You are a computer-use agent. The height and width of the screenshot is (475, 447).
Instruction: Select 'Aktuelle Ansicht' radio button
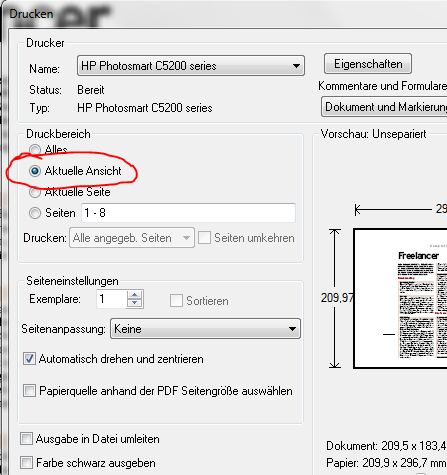click(x=35, y=171)
